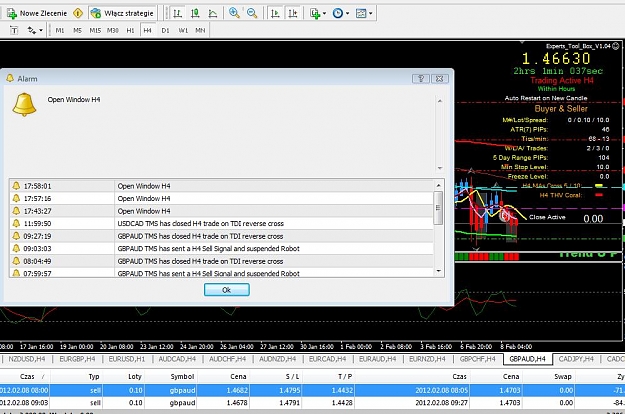Select the 11:59:50 USDCAD alert row
625x414 pixels.
tap(222, 224)
